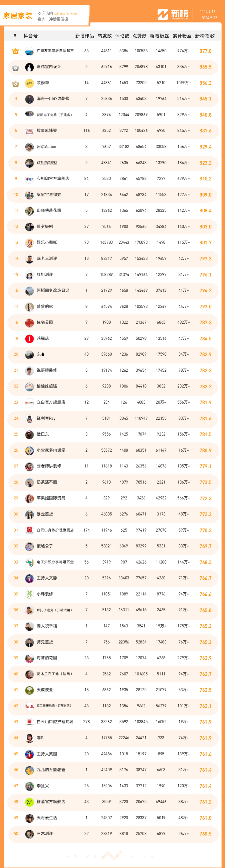Click the date range 2024.9.16 label

[x=207, y=12]
